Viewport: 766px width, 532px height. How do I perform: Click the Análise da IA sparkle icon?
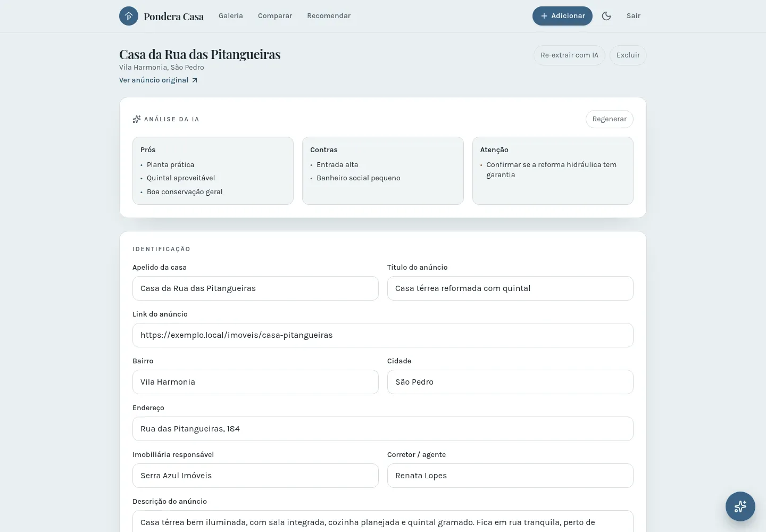137,119
